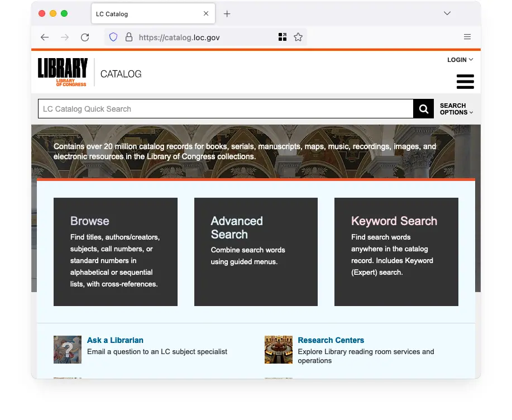Click the QR grid icon in address bar

(x=283, y=37)
